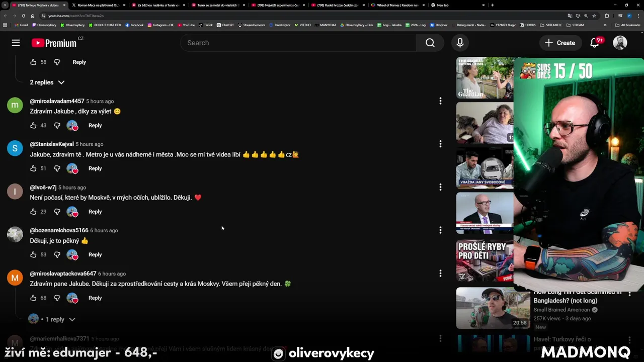The height and width of the screenshot is (362, 644).
Task: Open the browser extensions puzzle icon
Action: point(607,16)
